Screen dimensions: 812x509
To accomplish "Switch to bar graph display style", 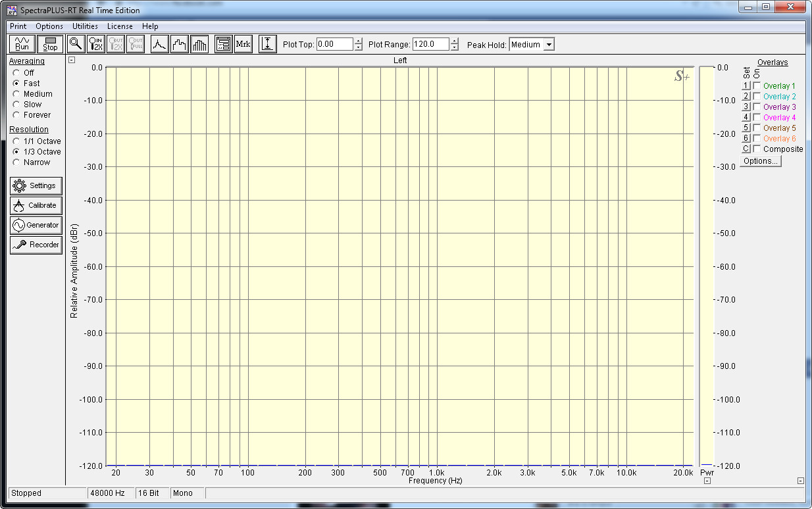I will point(199,44).
